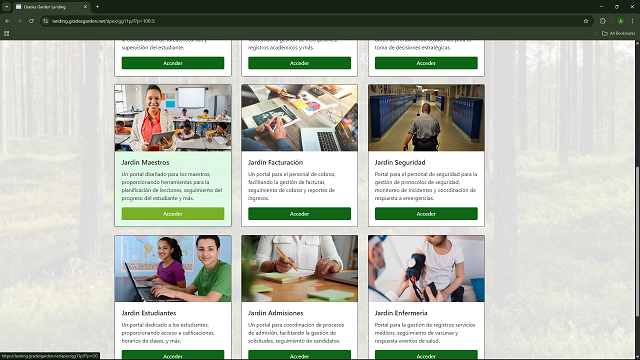Image resolution: width=640 pixels, height=360 pixels.
Task: Click Acceder under Jardín Maestros
Action: pyautogui.click(x=173, y=213)
